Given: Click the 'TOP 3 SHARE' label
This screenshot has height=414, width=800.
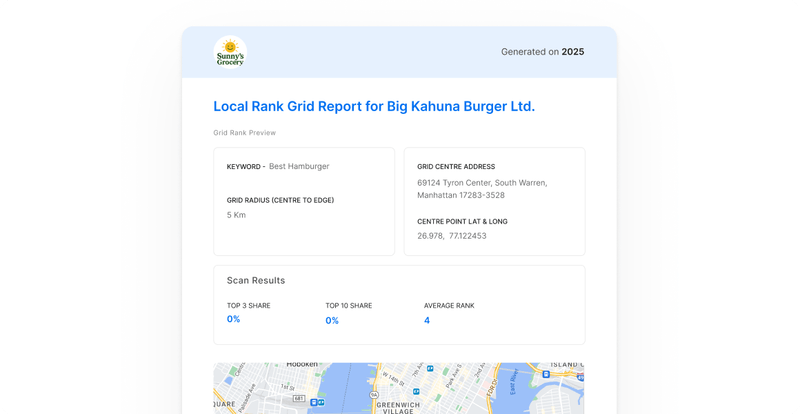Looking at the screenshot, I should pos(248,306).
